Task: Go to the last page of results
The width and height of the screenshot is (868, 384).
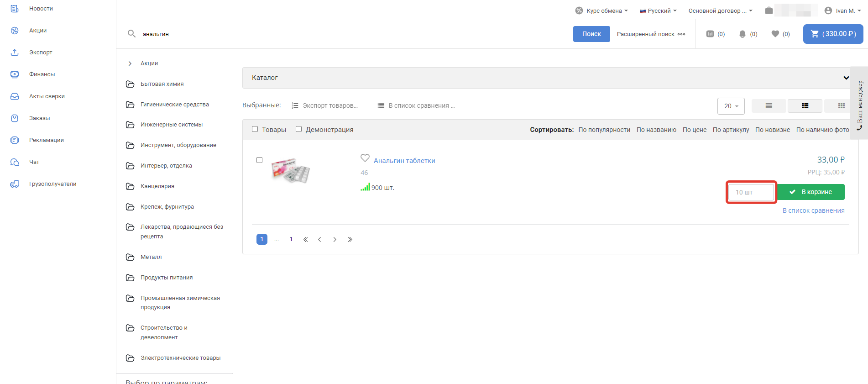Action: [350, 239]
